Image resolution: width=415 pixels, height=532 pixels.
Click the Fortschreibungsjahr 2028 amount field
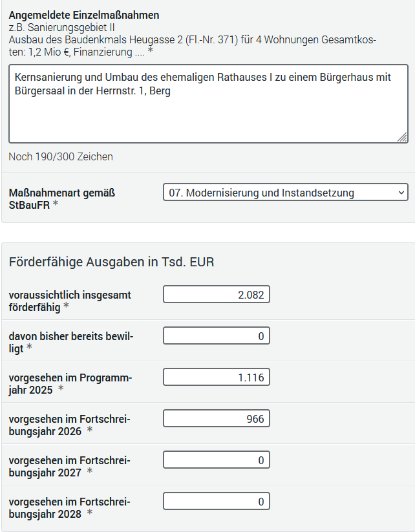217,501
